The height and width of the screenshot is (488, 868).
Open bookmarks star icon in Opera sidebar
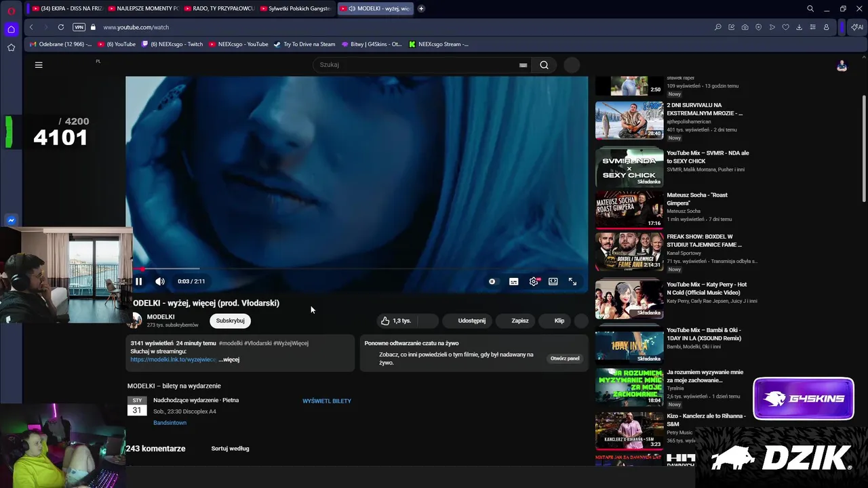11,47
